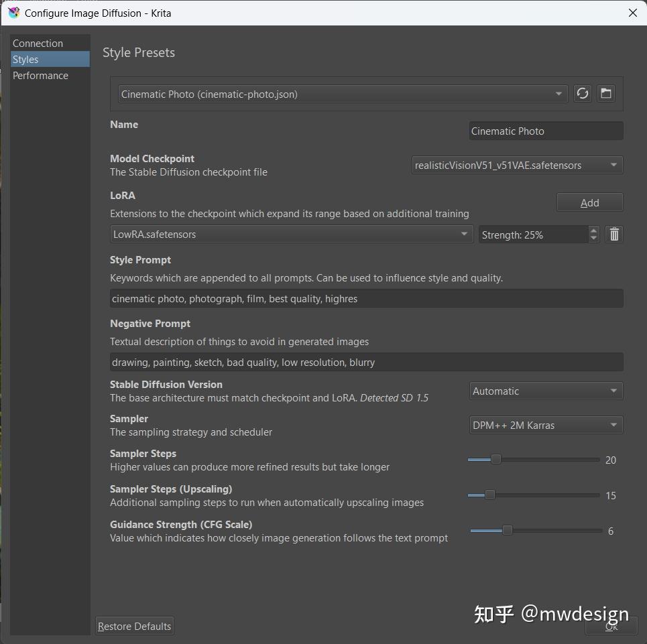Expand the Stable Diffusion Version dropdown
Viewport: 647px width, 644px height.
click(x=546, y=391)
